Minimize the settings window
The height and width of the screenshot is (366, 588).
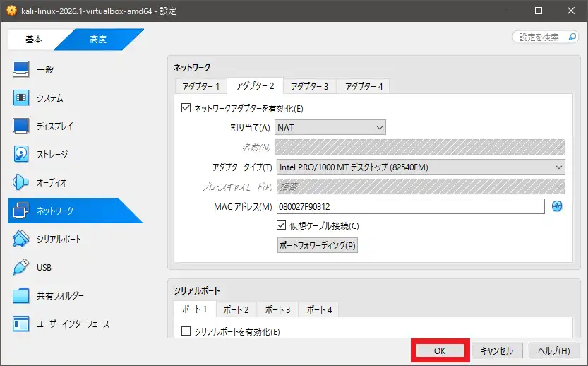[507, 11]
